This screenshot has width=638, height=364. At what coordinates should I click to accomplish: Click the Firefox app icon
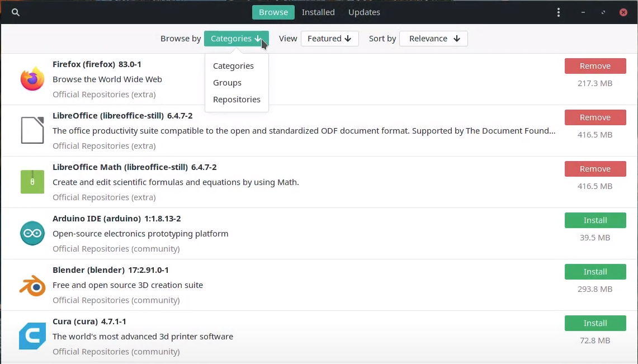pos(32,78)
